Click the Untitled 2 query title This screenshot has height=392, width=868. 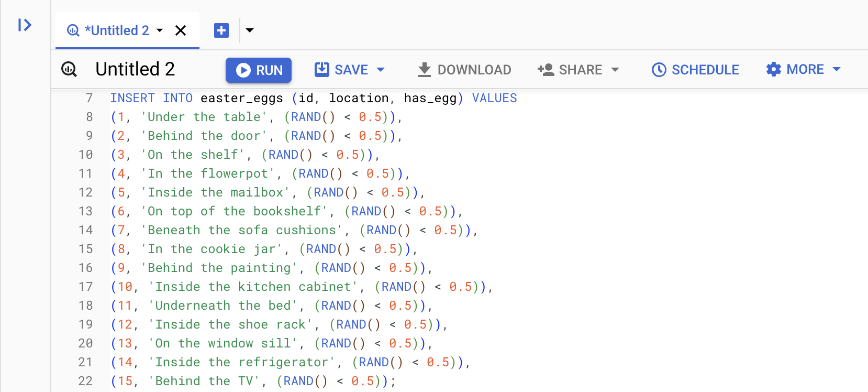coord(135,69)
